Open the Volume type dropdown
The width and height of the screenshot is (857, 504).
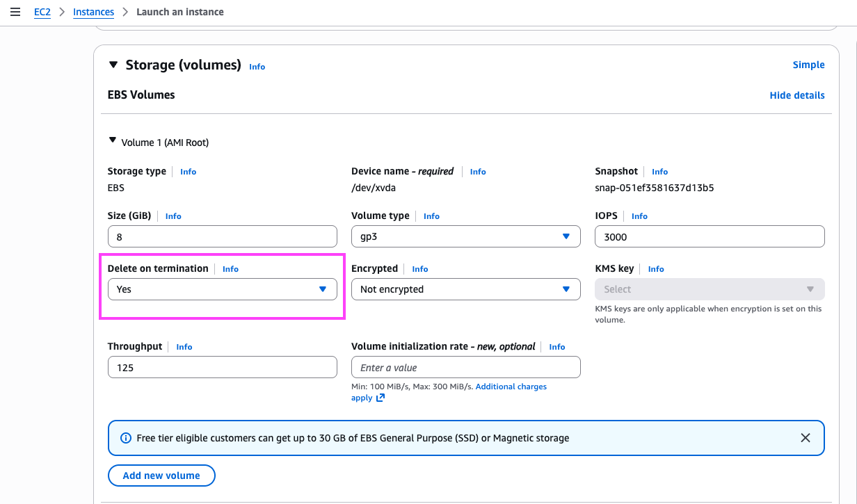465,236
